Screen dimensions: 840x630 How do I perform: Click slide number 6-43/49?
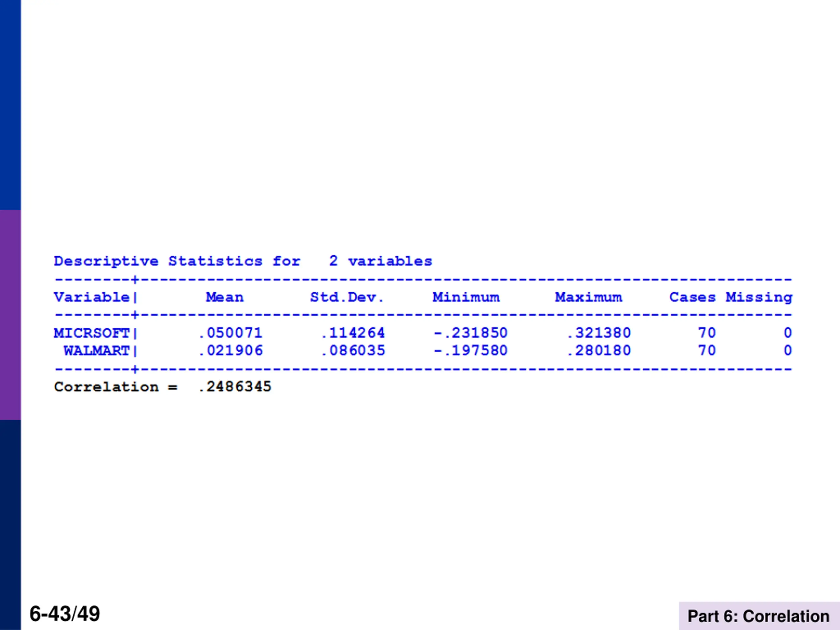(x=65, y=614)
